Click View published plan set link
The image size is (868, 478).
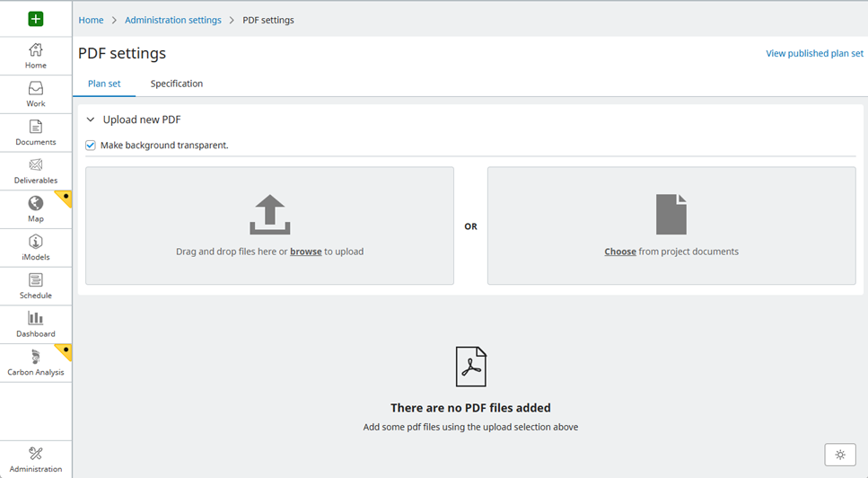(x=814, y=54)
